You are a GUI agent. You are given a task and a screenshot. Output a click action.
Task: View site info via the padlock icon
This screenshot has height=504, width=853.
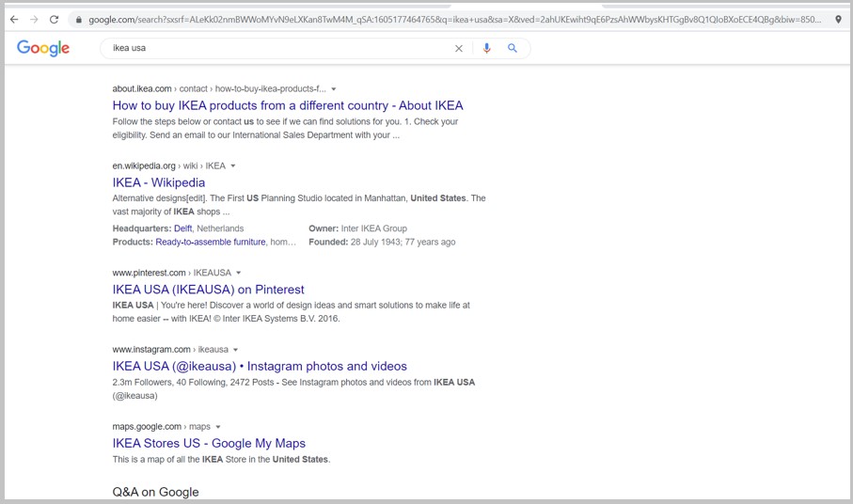[79, 20]
